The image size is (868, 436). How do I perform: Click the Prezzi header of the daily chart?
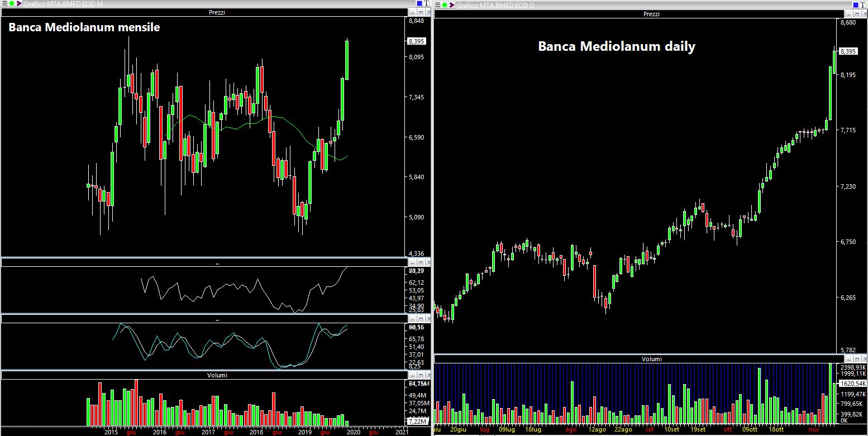(x=652, y=14)
